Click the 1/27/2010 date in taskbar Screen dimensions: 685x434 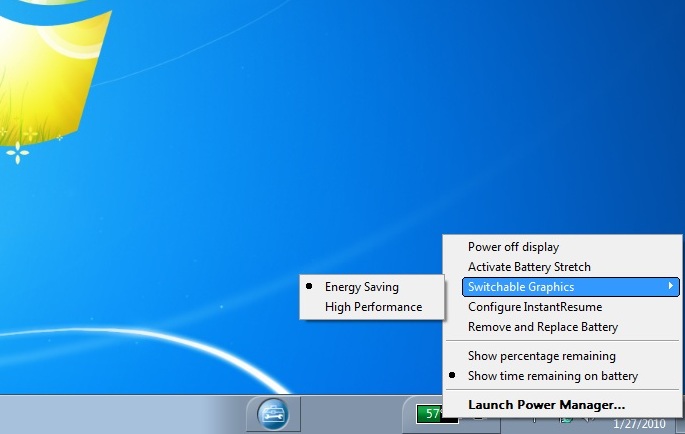pos(640,424)
